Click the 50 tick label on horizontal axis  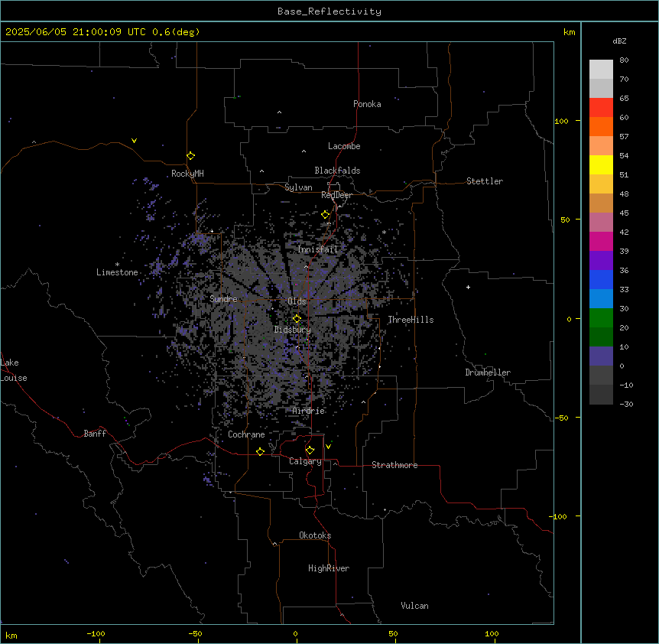tap(393, 633)
